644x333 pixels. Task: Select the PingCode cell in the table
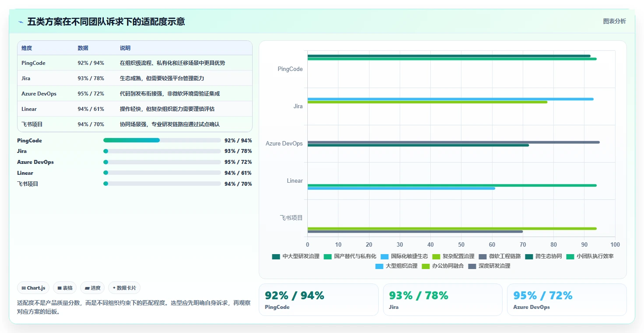coord(33,63)
